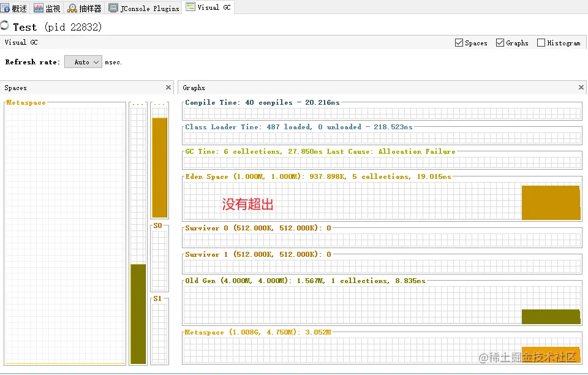
Task: Click the Compile Time graph label
Action: (263, 102)
